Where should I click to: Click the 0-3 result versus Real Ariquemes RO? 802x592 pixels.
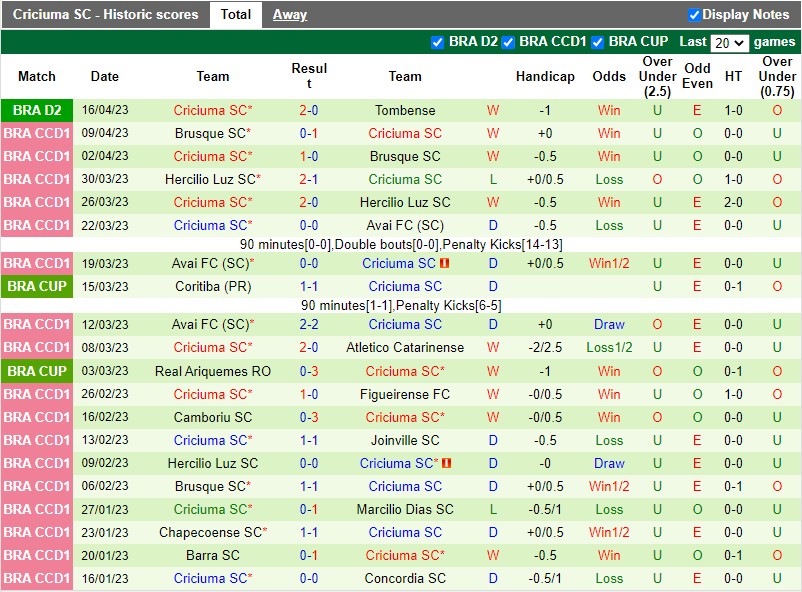[x=309, y=371]
